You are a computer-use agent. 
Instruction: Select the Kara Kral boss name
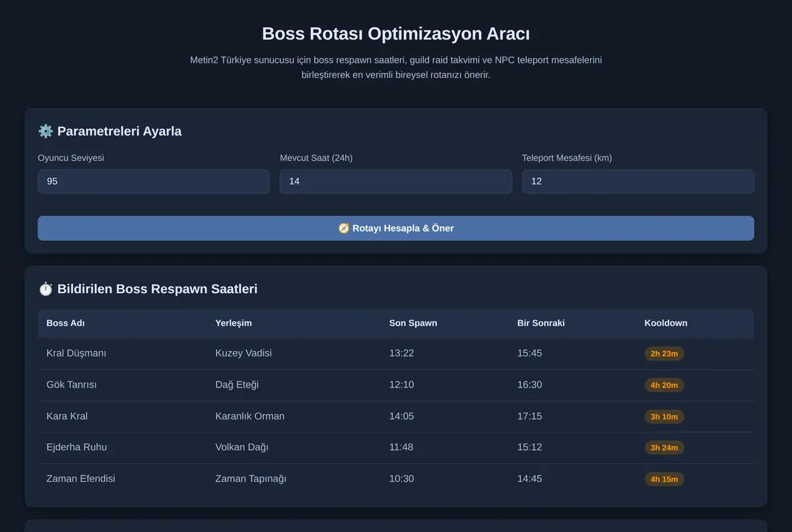pyautogui.click(x=67, y=416)
